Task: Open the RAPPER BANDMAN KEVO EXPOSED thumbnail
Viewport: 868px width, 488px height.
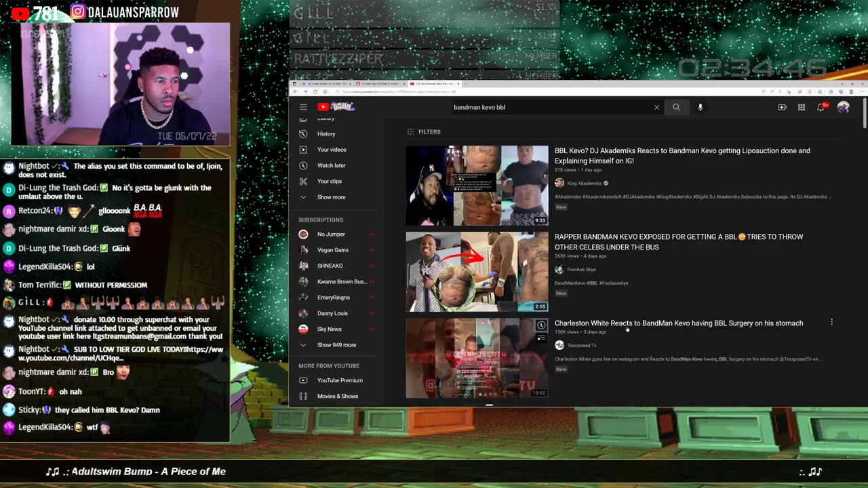Action: [x=477, y=272]
